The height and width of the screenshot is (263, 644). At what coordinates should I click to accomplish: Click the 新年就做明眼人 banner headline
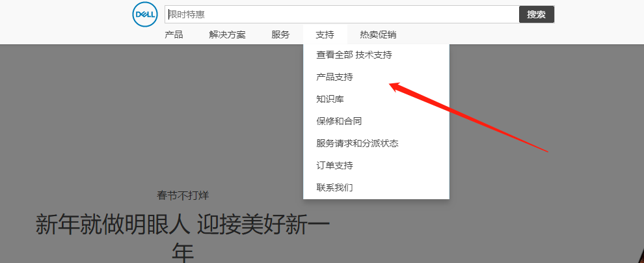coord(182,225)
